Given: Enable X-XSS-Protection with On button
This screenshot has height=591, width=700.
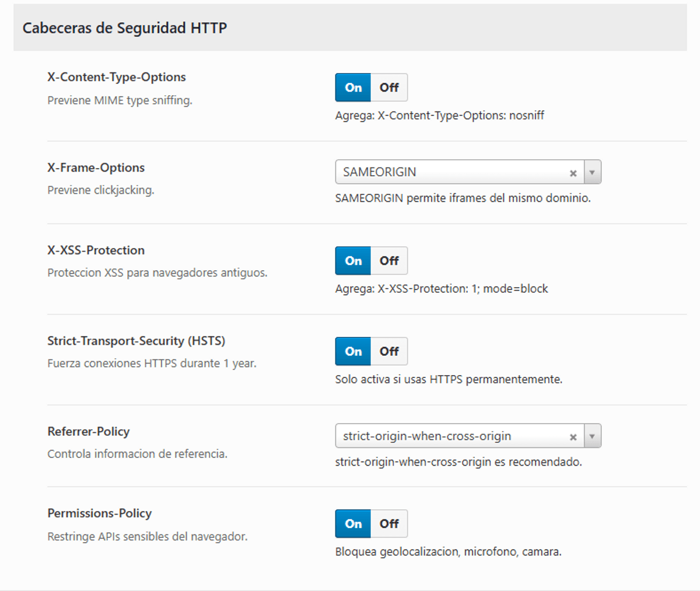Looking at the screenshot, I should [x=353, y=261].
